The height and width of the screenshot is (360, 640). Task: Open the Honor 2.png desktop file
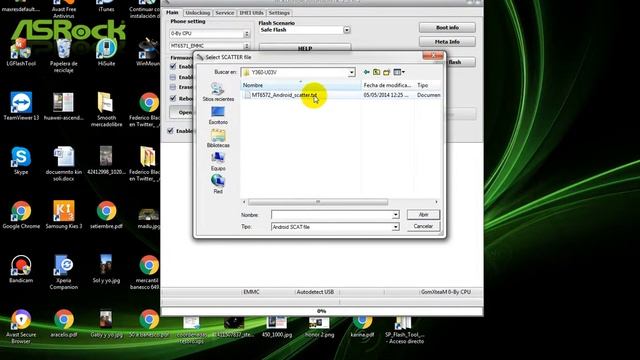pyautogui.click(x=319, y=327)
